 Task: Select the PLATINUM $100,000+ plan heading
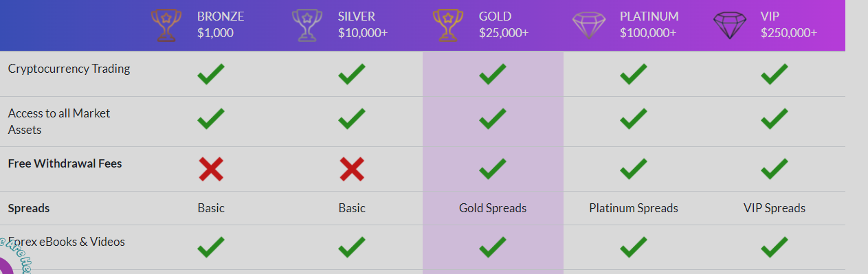[x=649, y=25]
